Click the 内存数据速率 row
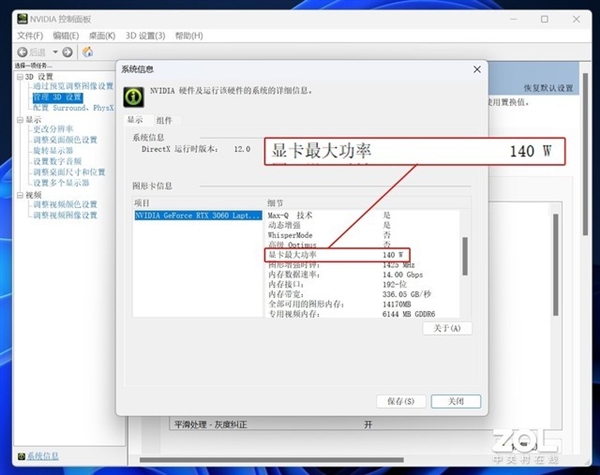600x475 pixels. pos(363,274)
